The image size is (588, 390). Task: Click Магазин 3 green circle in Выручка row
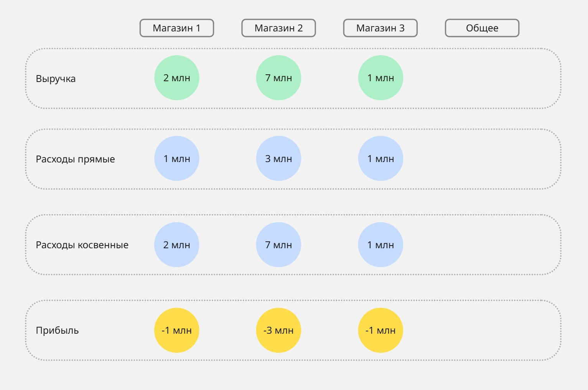(380, 78)
